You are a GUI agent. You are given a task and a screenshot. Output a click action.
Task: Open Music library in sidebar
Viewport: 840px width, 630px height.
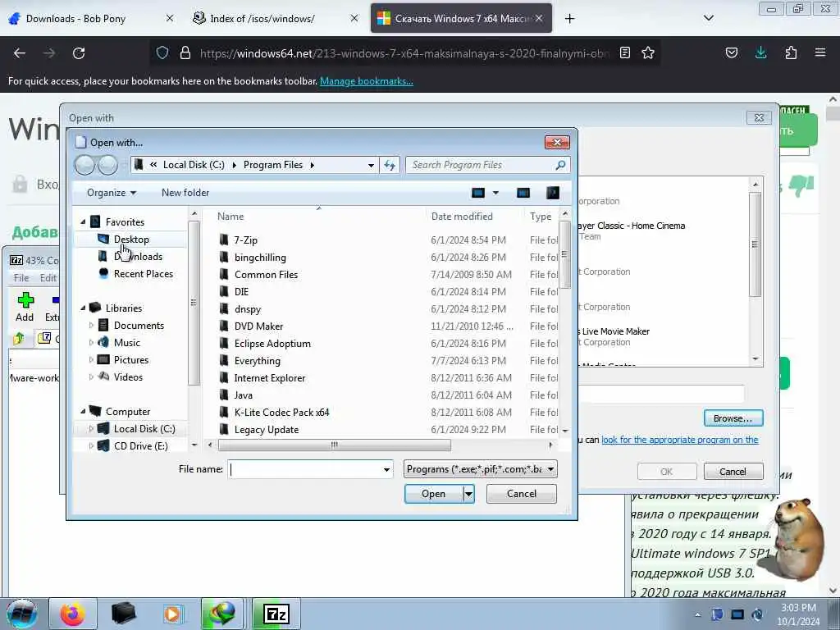(126, 342)
